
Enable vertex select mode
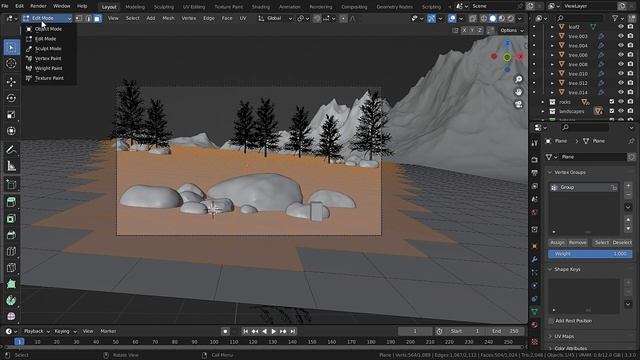point(79,18)
